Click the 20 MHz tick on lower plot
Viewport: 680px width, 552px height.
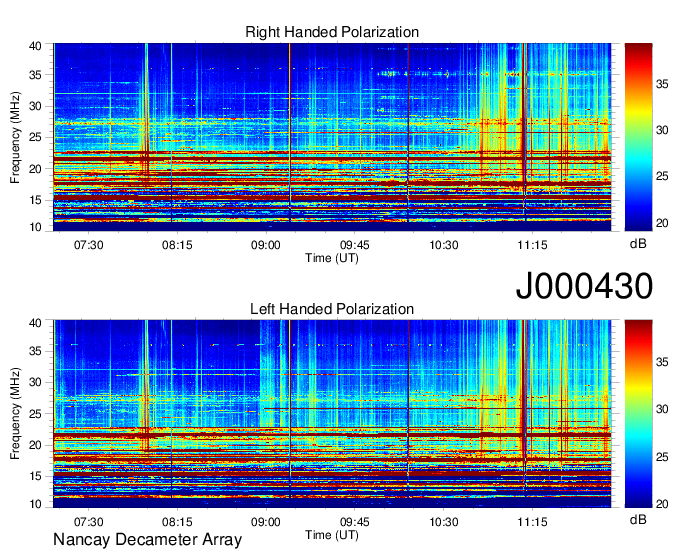point(35,445)
